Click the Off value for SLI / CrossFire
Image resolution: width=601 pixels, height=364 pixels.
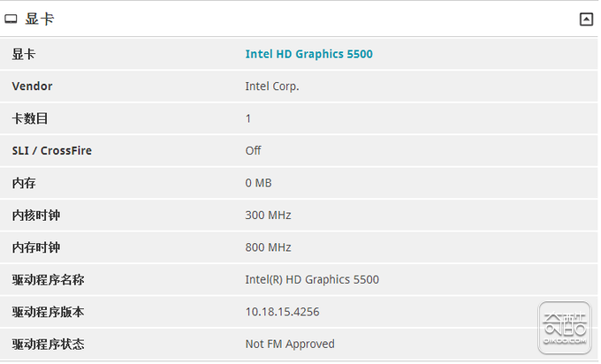253,150
